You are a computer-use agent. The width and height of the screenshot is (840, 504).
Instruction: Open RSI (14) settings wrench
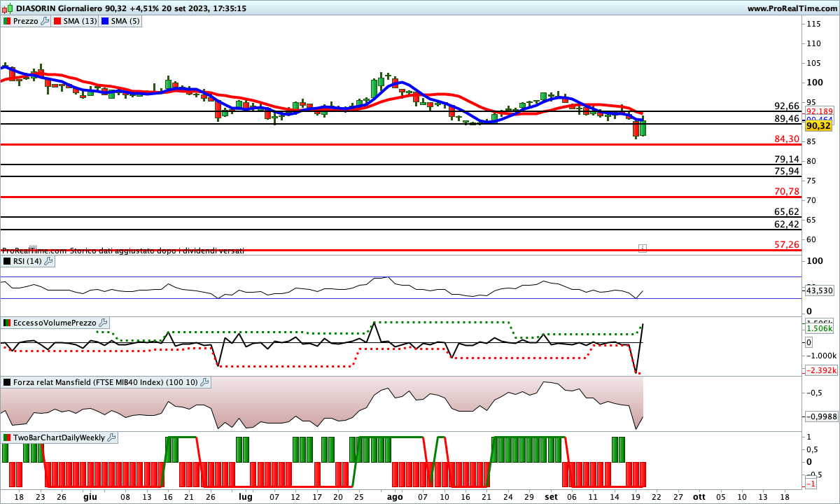coord(48,261)
